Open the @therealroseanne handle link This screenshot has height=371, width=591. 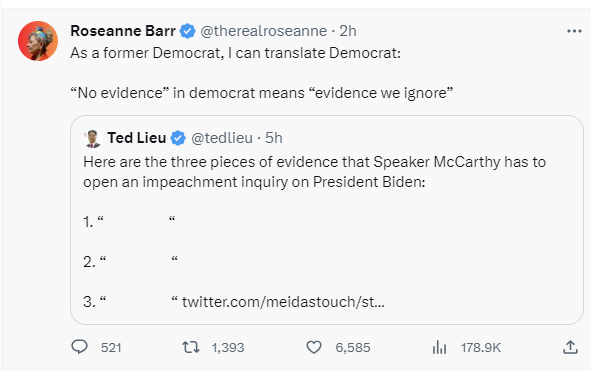(x=263, y=31)
